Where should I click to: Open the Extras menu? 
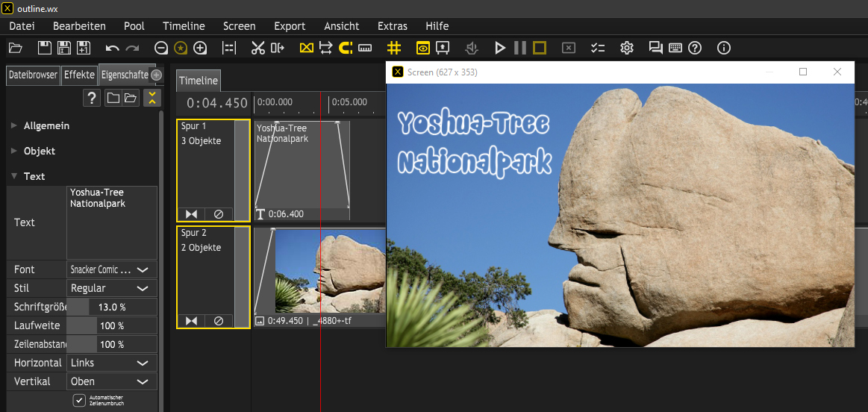pyautogui.click(x=393, y=26)
